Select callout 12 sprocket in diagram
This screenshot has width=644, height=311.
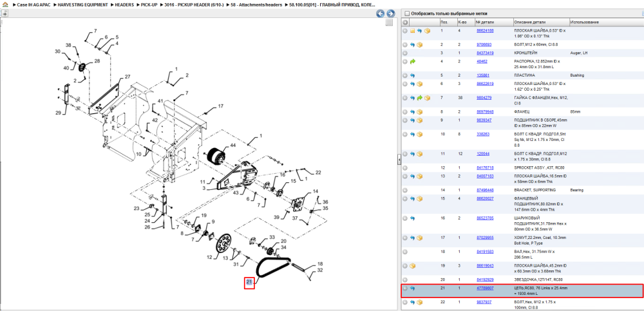pos(209,258)
